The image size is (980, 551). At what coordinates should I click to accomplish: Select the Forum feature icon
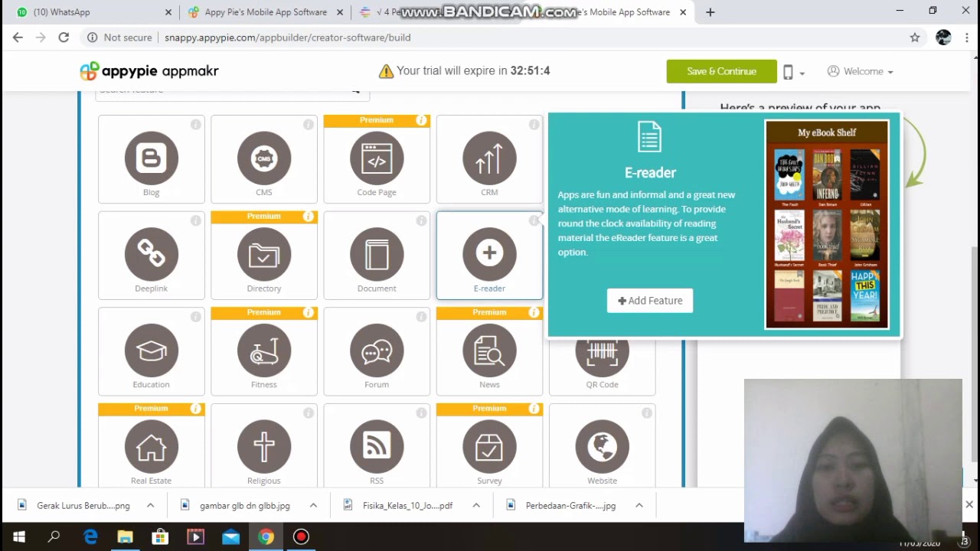point(377,350)
